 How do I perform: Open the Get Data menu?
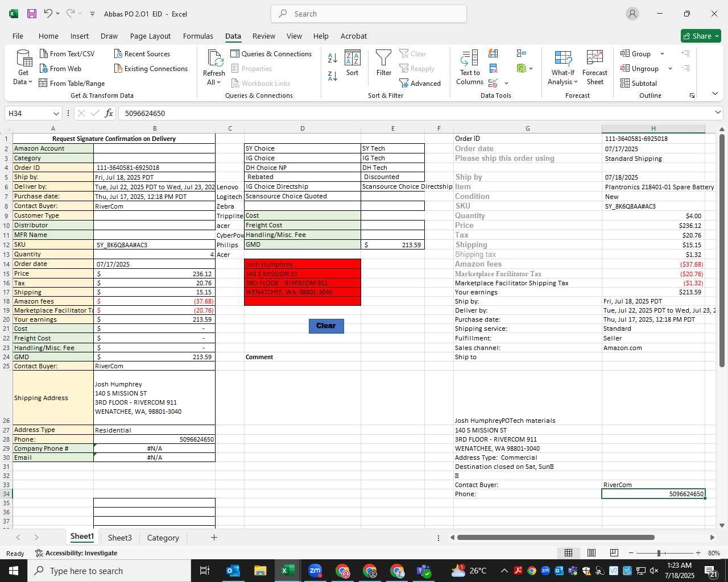[23, 68]
